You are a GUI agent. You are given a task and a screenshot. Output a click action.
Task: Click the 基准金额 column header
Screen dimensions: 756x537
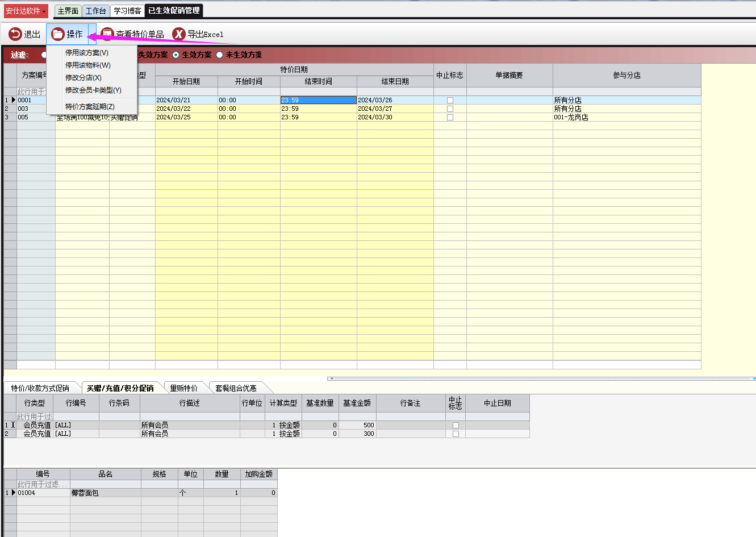(x=357, y=403)
